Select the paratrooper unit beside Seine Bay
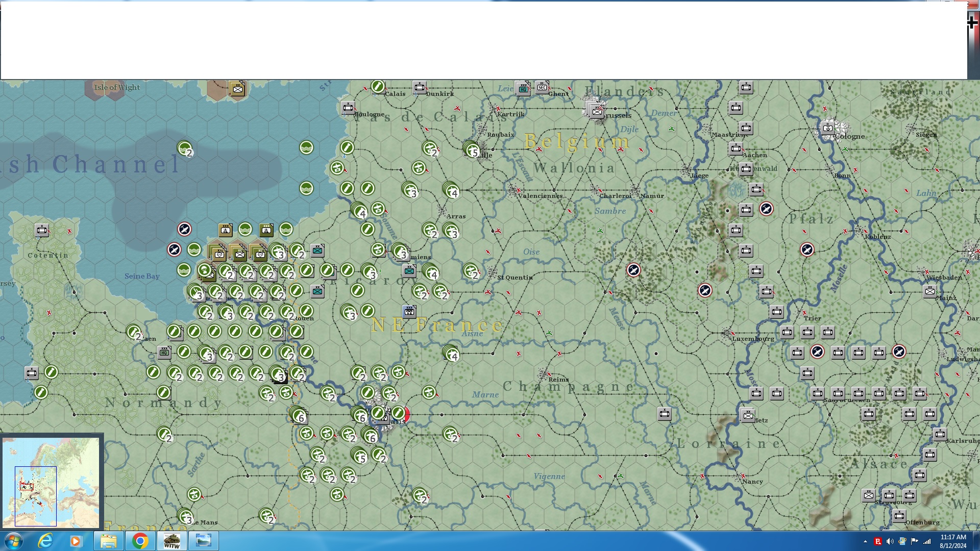The height and width of the screenshot is (551, 980). [205, 270]
